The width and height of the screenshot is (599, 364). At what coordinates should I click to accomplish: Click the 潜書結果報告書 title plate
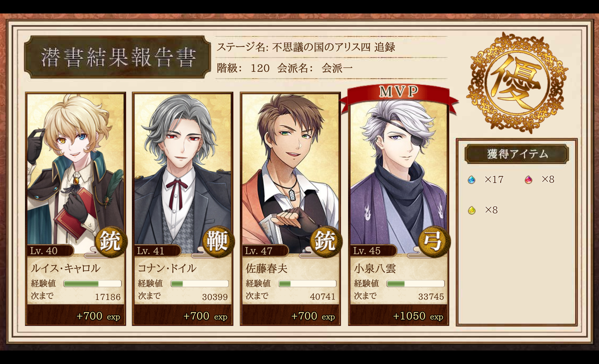(117, 57)
